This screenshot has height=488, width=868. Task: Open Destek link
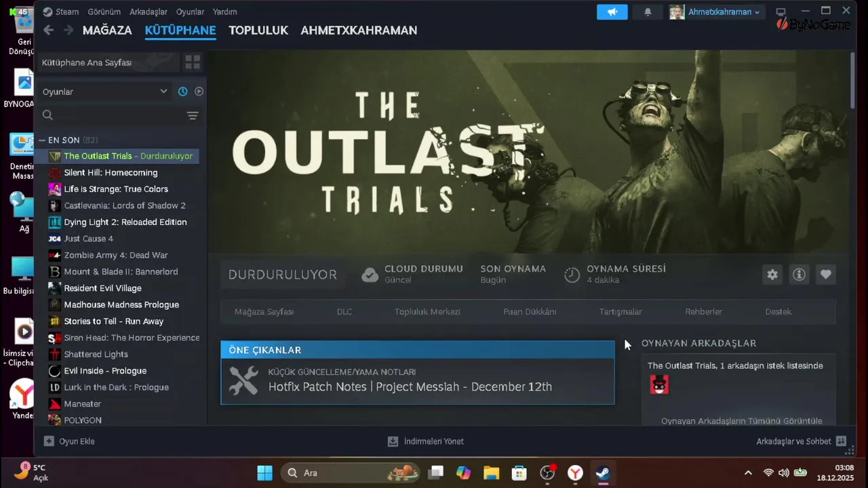coord(778,312)
